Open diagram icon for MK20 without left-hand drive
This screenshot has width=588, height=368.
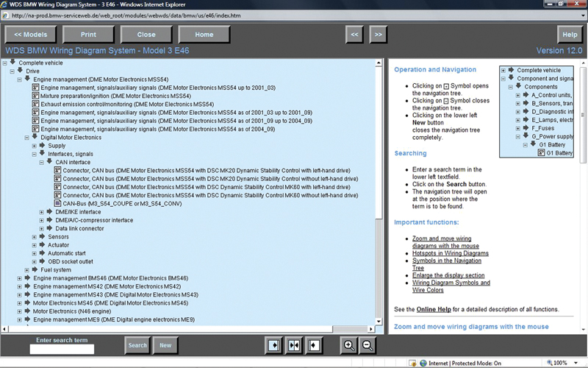click(x=57, y=178)
